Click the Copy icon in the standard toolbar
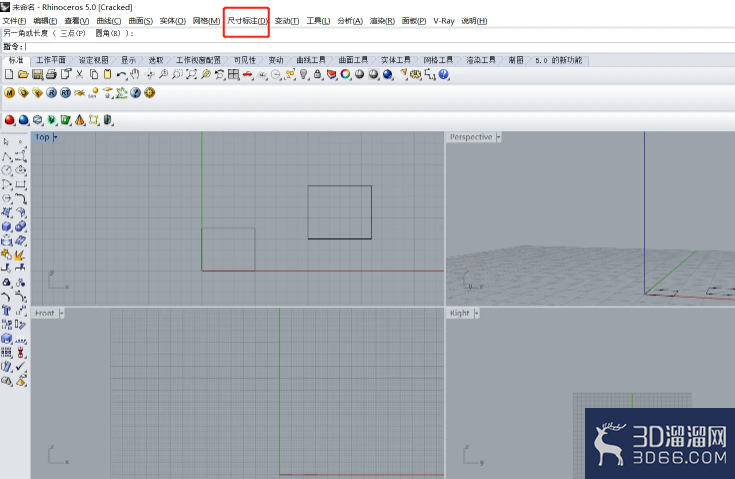735x479 pixels. tap(94, 74)
